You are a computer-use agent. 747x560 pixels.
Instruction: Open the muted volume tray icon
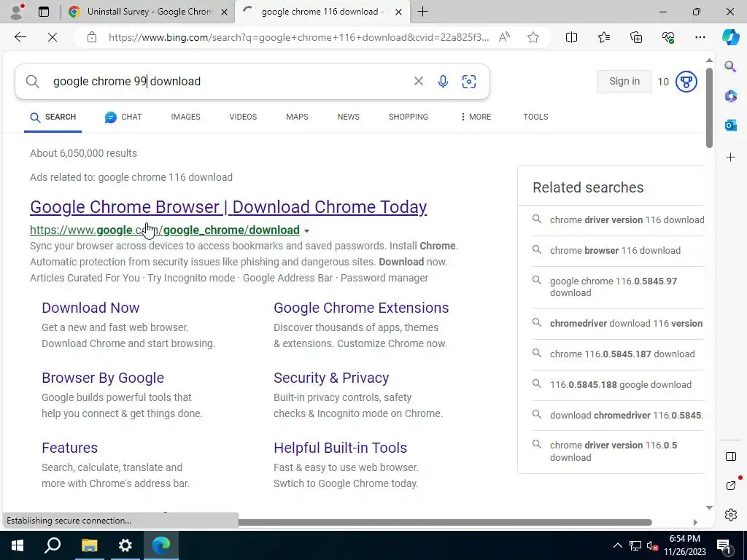pyautogui.click(x=652, y=545)
